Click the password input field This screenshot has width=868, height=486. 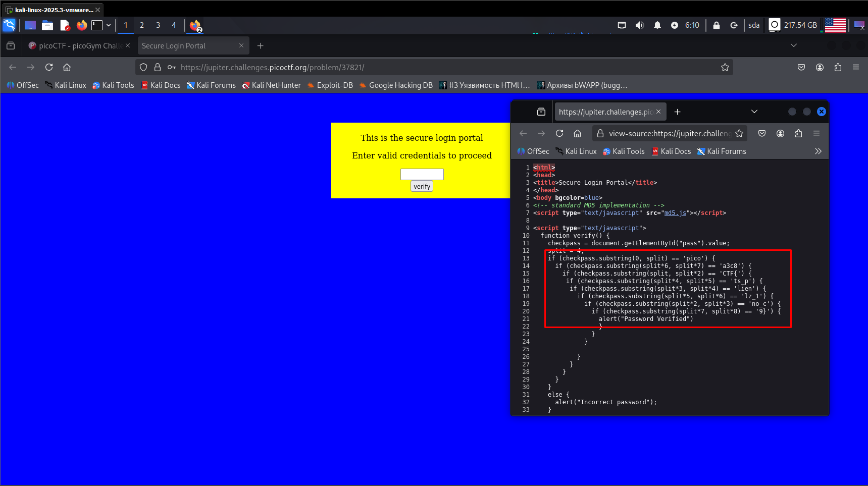tap(422, 174)
